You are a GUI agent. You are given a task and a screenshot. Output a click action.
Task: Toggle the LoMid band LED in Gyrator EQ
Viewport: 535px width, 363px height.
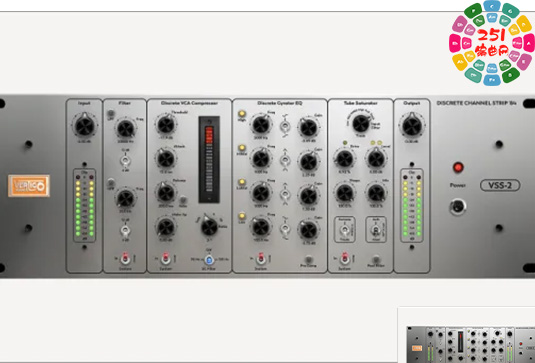(x=242, y=182)
